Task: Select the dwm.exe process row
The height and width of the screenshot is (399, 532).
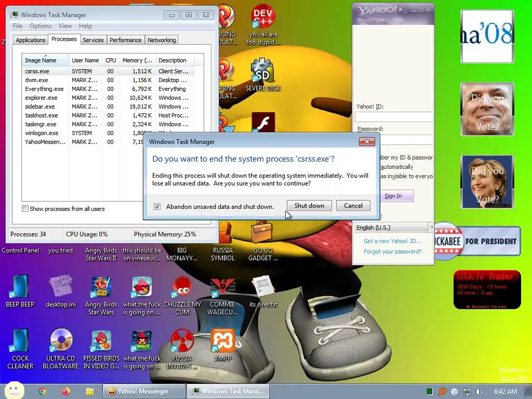Action: point(108,80)
